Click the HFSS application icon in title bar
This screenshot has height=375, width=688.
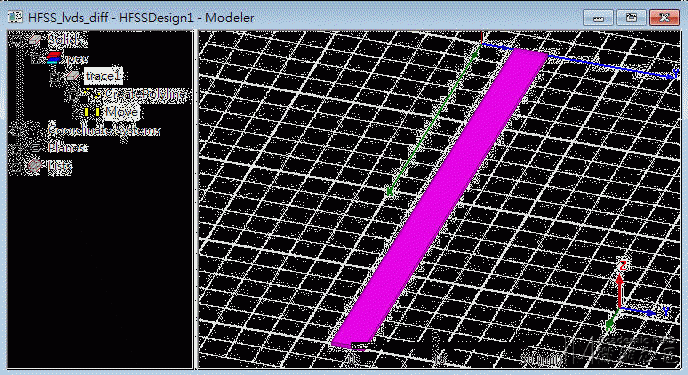click(x=15, y=17)
